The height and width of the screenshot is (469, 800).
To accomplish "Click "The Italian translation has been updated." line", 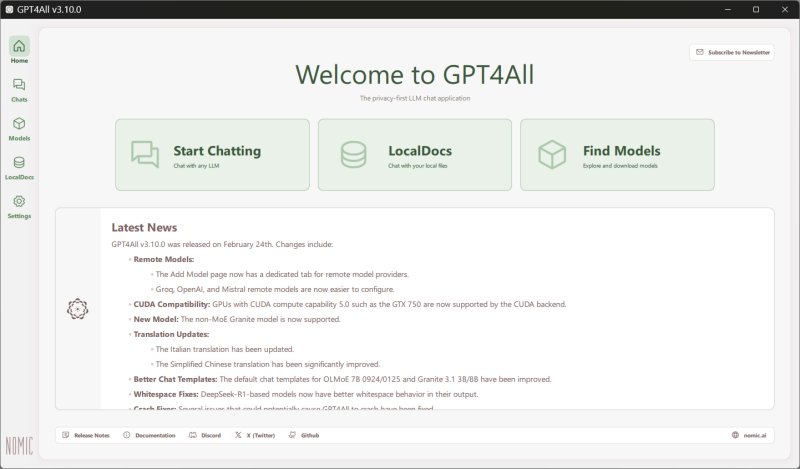I will point(225,349).
